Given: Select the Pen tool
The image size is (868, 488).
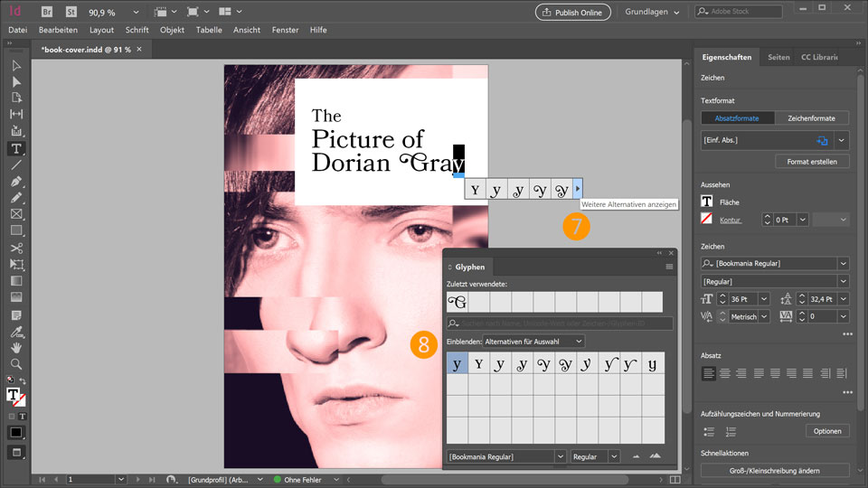Looking at the screenshot, I should click(x=16, y=182).
